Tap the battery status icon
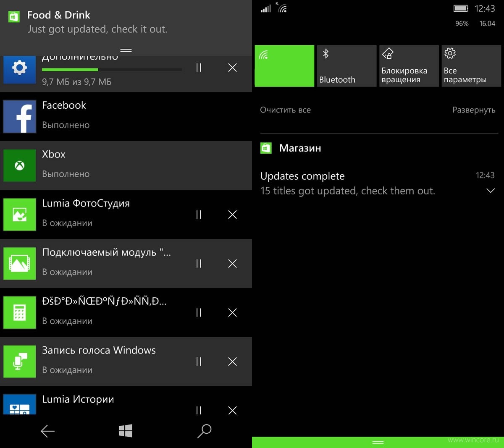This screenshot has height=448, width=504. [461, 8]
